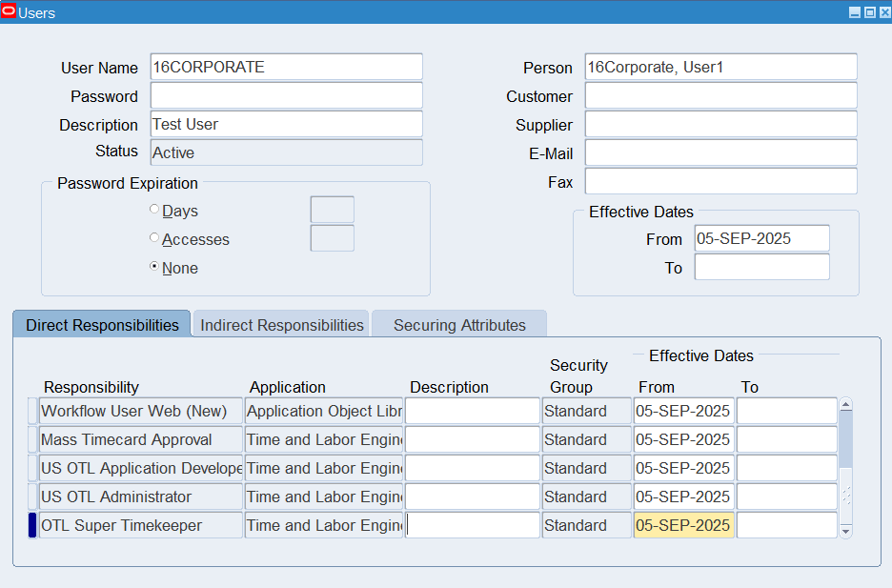
Task: Click the Oracle icon in the title bar
Action: coord(10,12)
